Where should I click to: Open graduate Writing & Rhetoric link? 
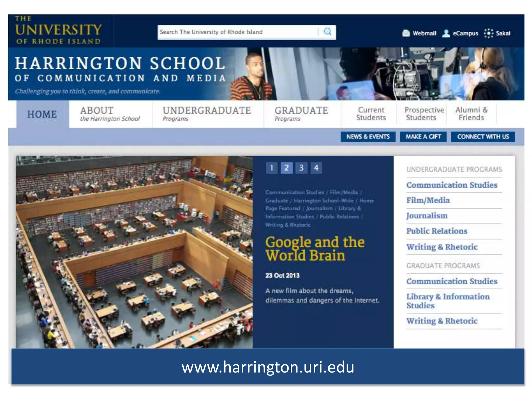[442, 321]
